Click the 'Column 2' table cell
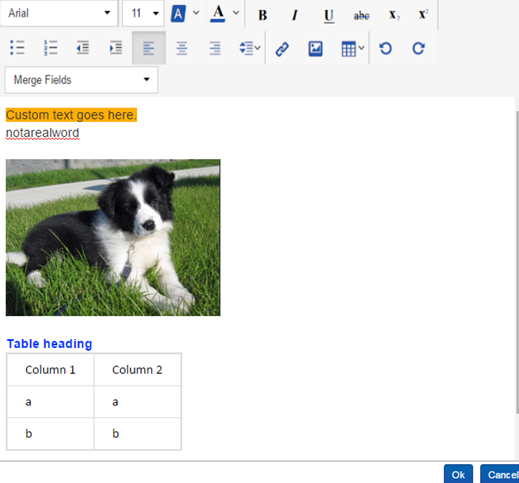The height and width of the screenshot is (483, 519). coord(137,370)
